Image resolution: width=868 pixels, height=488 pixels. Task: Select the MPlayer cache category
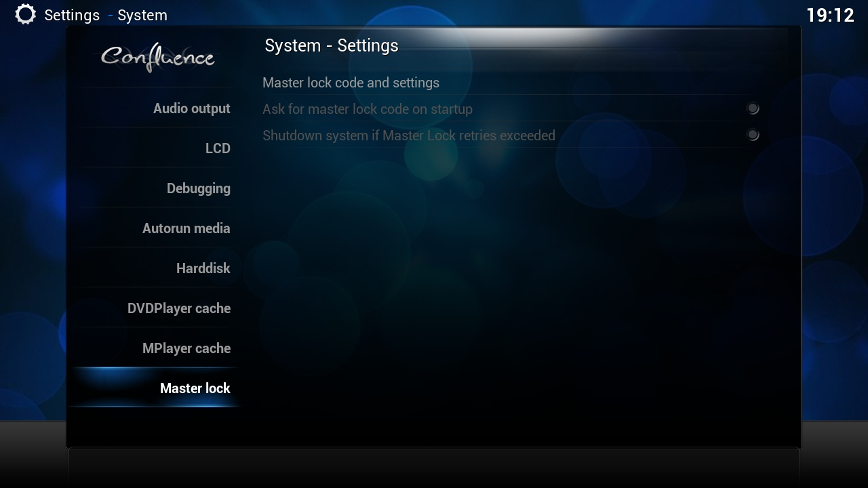tap(155, 348)
